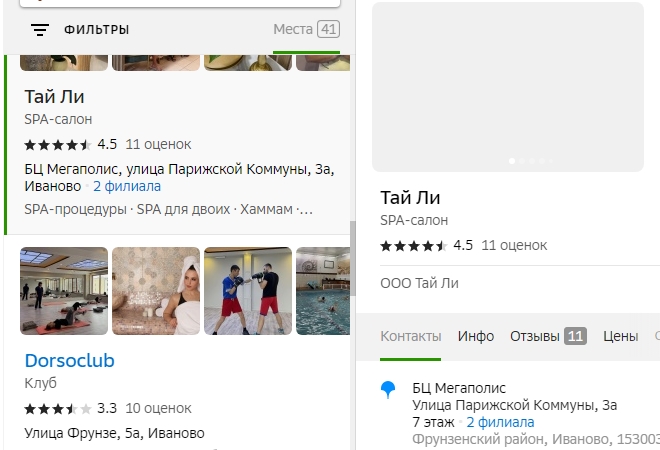Open Dorsoclub gym hall photo
The height and width of the screenshot is (450, 660).
(x=64, y=291)
